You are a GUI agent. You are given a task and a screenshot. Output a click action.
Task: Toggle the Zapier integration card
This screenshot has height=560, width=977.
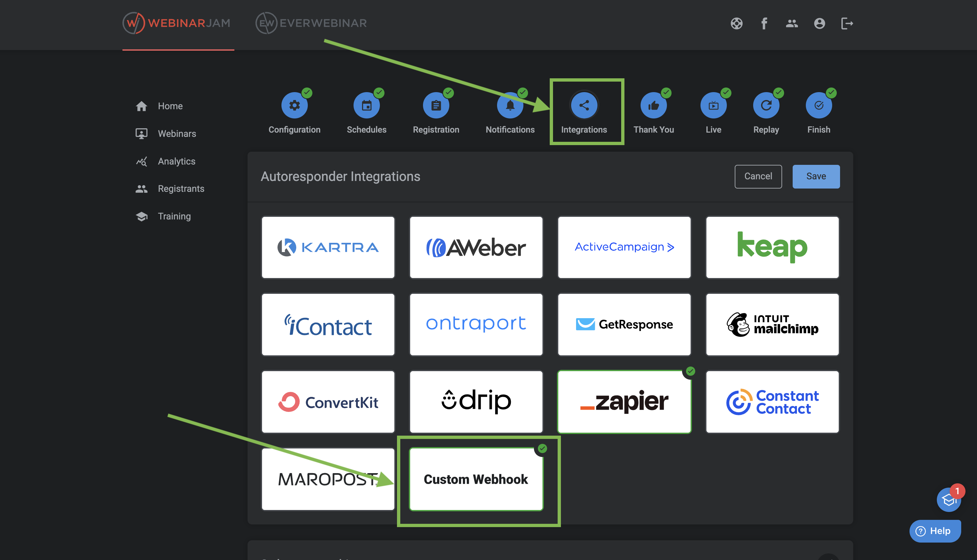[624, 402]
